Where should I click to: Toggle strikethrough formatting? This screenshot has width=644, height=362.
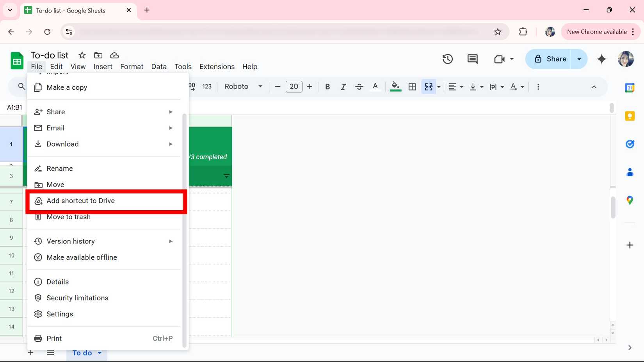click(359, 87)
